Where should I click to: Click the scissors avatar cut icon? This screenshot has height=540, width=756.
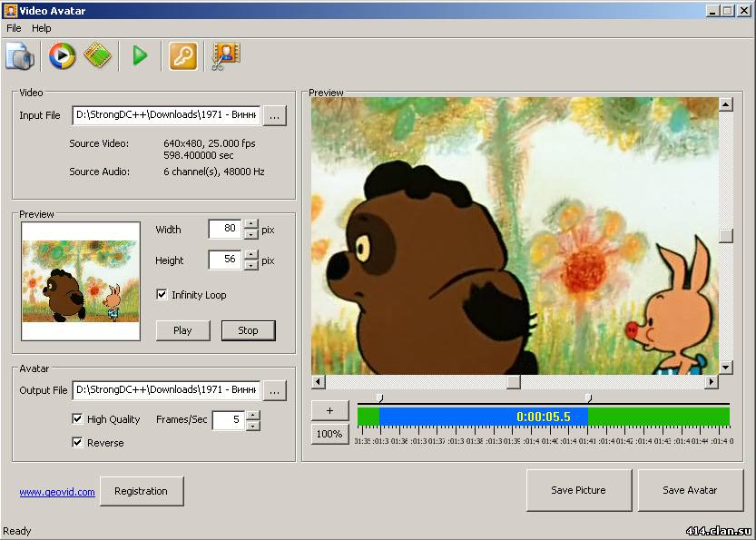[x=226, y=56]
